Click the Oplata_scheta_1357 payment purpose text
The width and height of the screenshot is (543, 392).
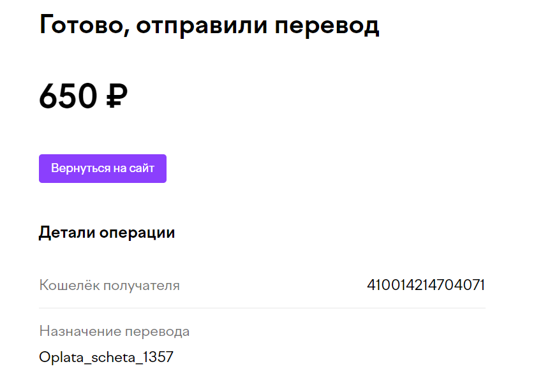click(x=106, y=357)
